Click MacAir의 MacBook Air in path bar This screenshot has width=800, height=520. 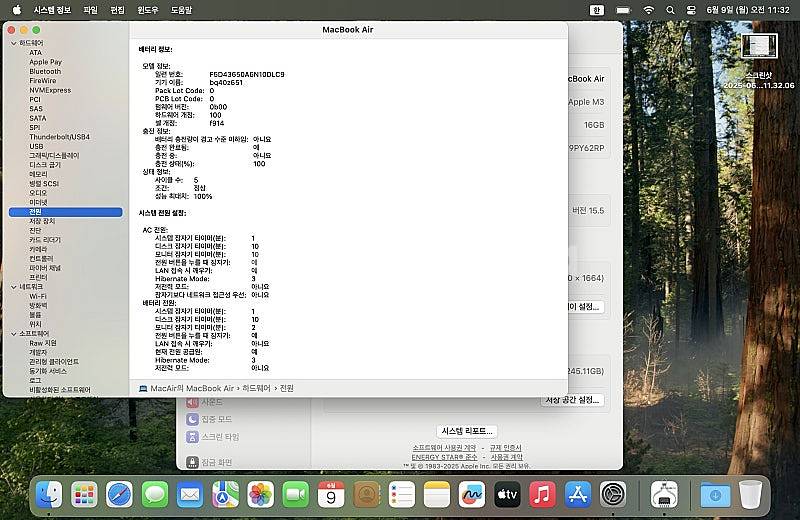tap(192, 388)
